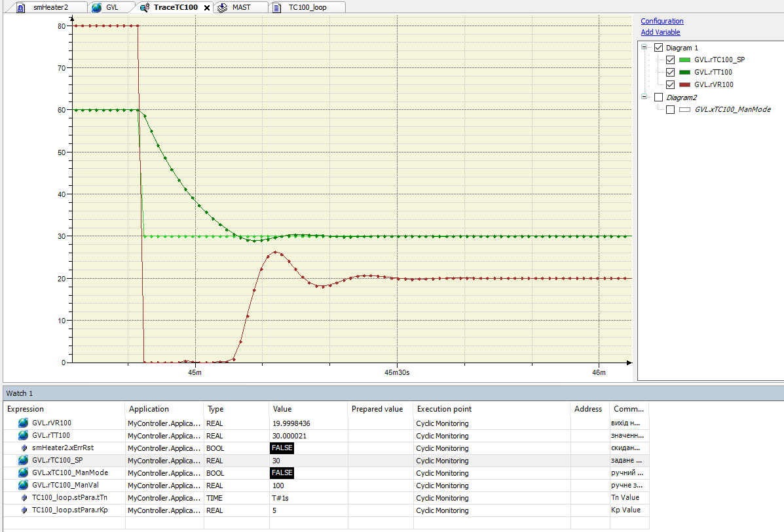Open the trace Configuration link

coord(662,21)
